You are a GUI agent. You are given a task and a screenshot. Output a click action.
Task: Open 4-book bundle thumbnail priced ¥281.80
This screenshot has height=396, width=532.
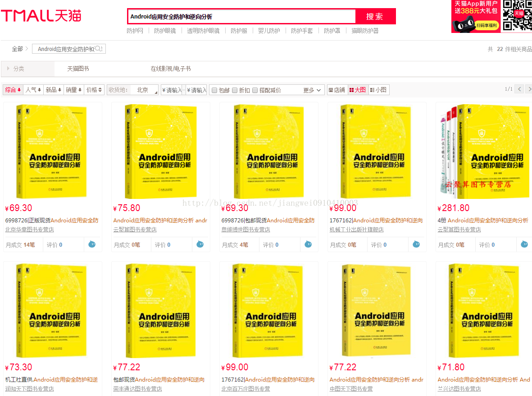[x=485, y=151]
